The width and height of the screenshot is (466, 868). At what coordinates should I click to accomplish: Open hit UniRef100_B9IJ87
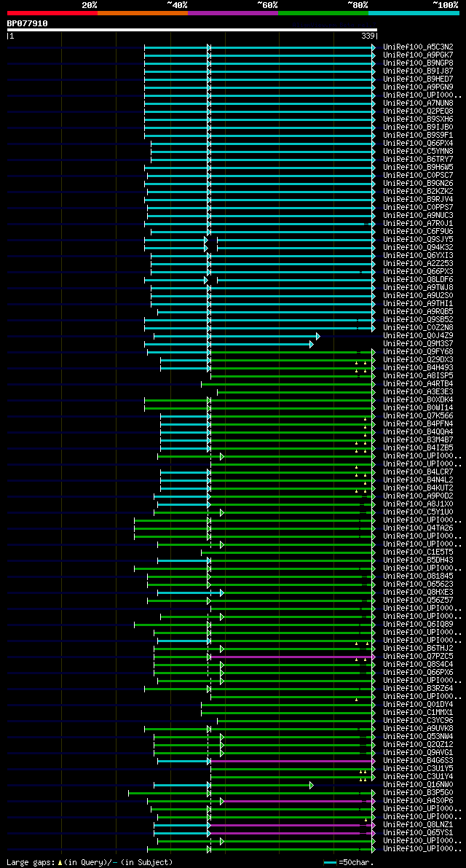point(418,71)
